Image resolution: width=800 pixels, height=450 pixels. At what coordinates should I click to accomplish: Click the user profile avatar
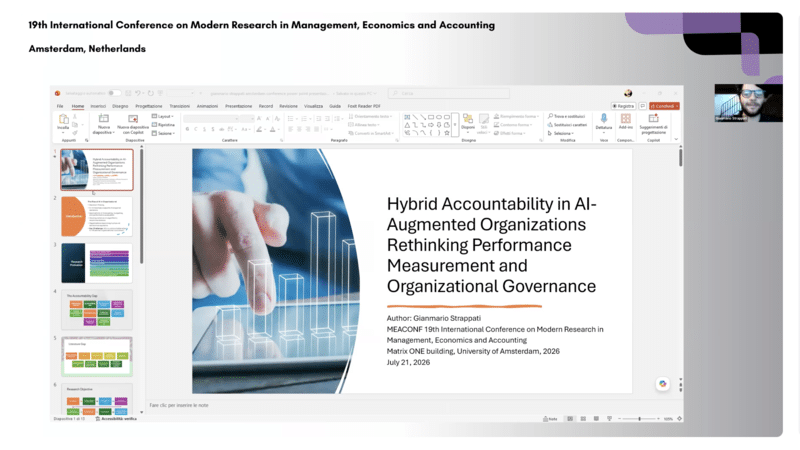click(628, 93)
